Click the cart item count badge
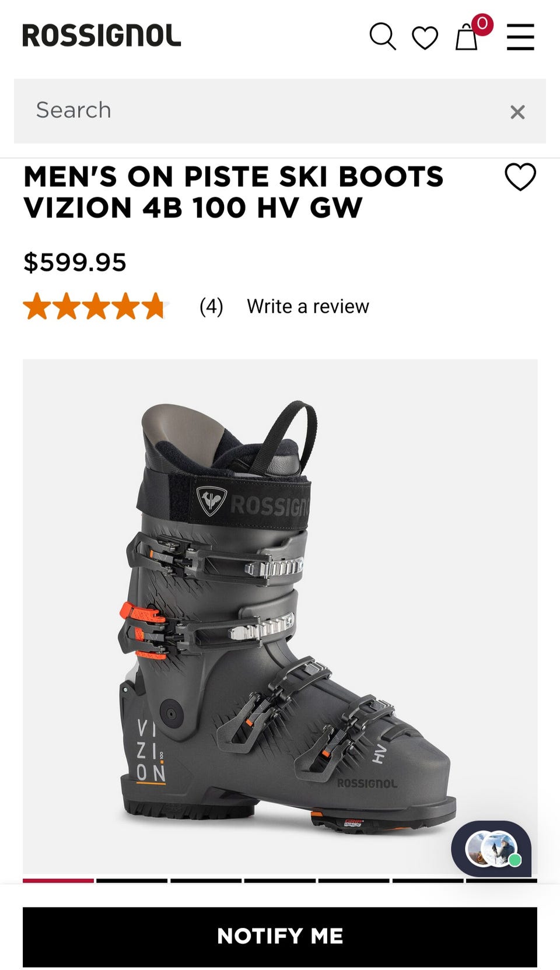Screen dimensions: 560x970 [x=482, y=24]
